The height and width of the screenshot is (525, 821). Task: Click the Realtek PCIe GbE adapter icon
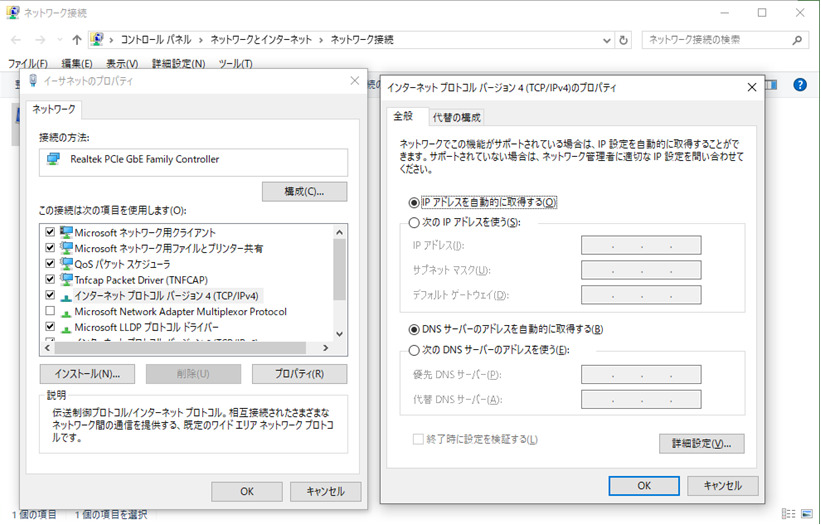(x=53, y=159)
